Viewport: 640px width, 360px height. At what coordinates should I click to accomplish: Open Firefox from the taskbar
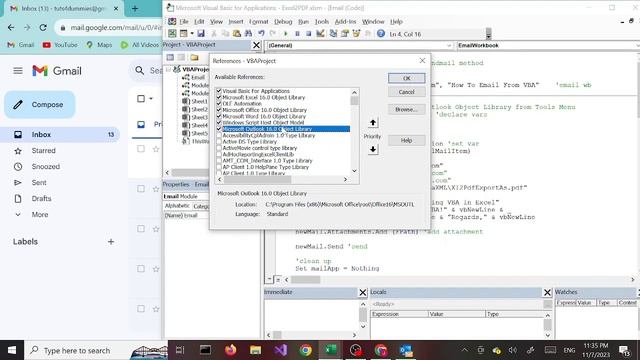[231, 350]
